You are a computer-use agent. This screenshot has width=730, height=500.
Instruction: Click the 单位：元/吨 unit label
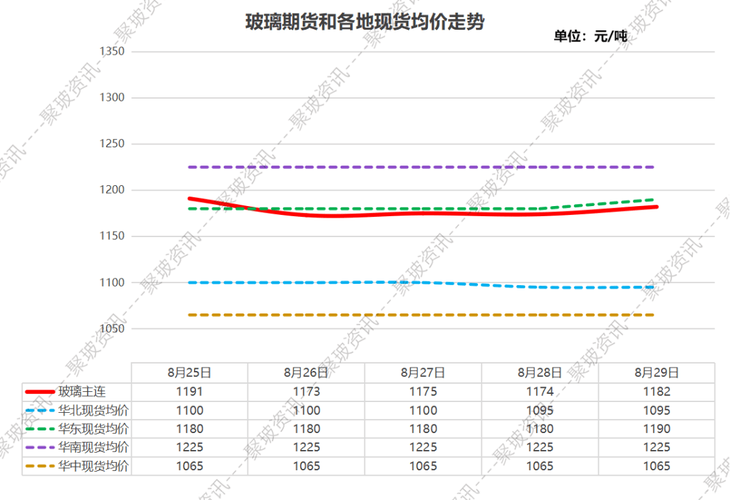tap(590, 37)
